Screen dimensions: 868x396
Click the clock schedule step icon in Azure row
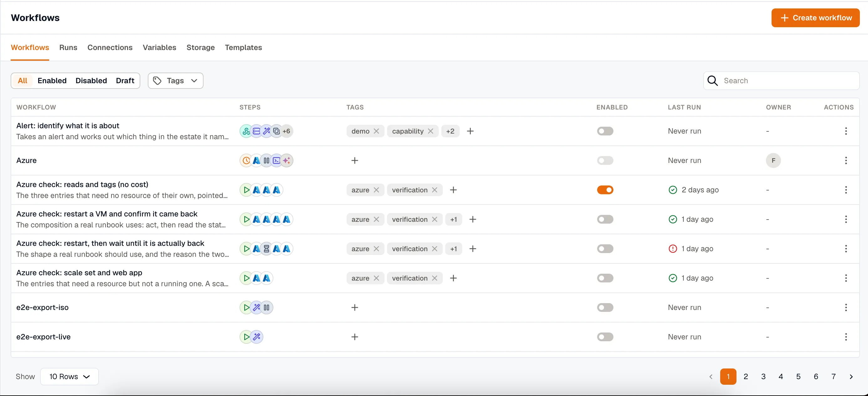tap(246, 160)
